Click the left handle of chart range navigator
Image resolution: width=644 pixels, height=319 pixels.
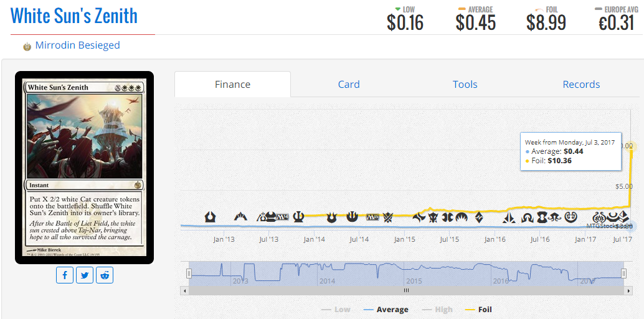pos(189,274)
